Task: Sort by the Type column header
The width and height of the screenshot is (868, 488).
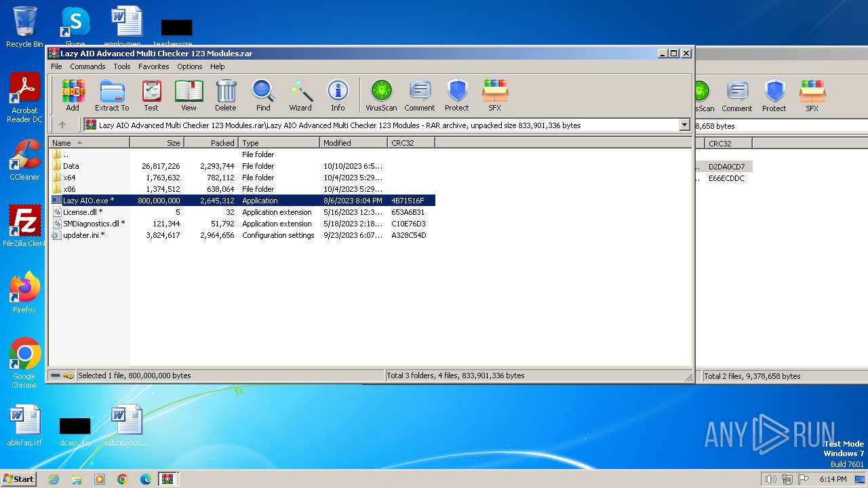Action: (x=279, y=143)
